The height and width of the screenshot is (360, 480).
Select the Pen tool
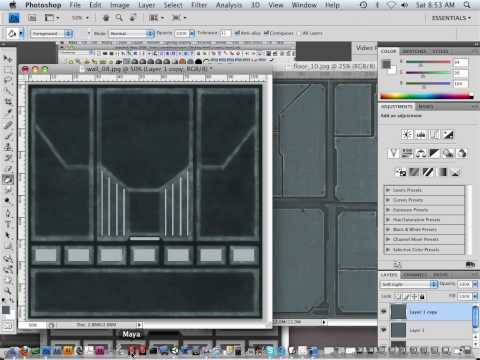7,213
